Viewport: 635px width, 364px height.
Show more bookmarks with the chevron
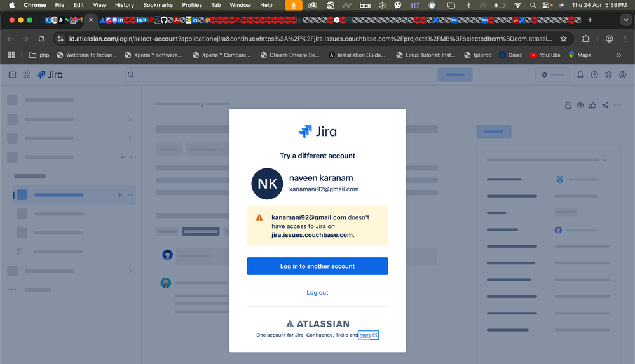tap(619, 55)
